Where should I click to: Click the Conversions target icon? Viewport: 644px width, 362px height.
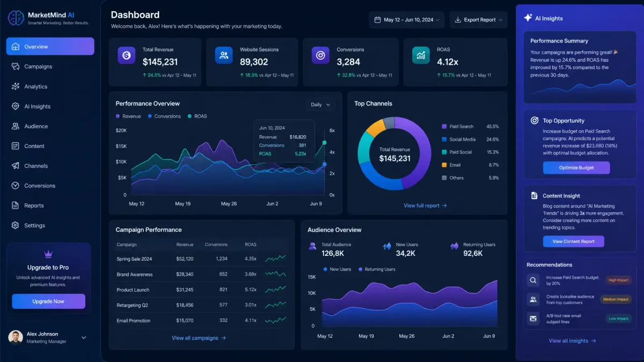click(x=320, y=55)
